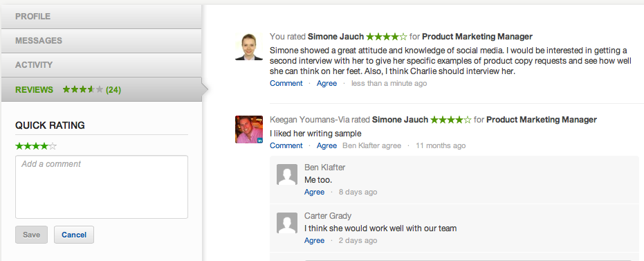Cancel the quick rating

point(74,235)
